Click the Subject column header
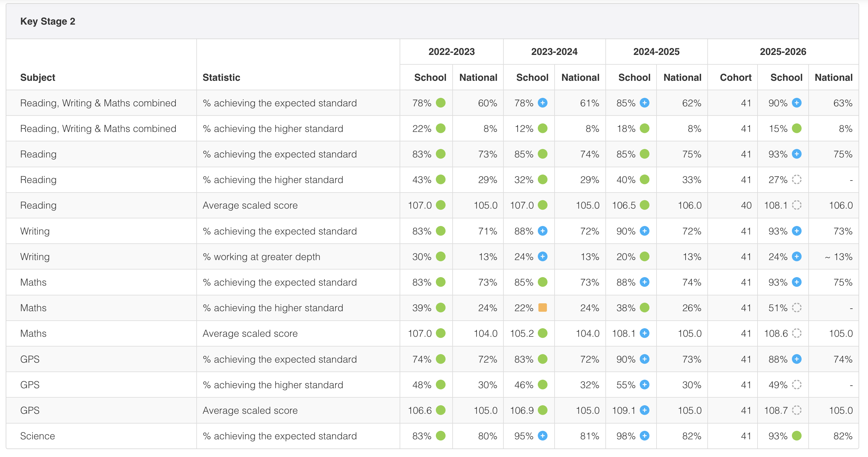 point(38,78)
